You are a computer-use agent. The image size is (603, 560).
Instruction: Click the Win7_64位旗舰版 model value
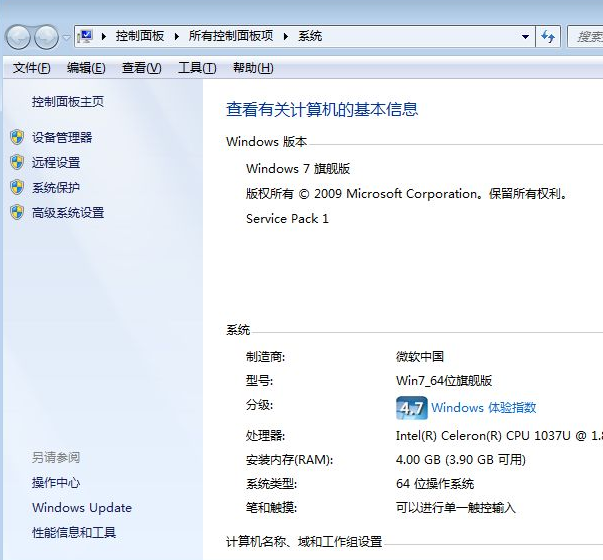click(444, 381)
